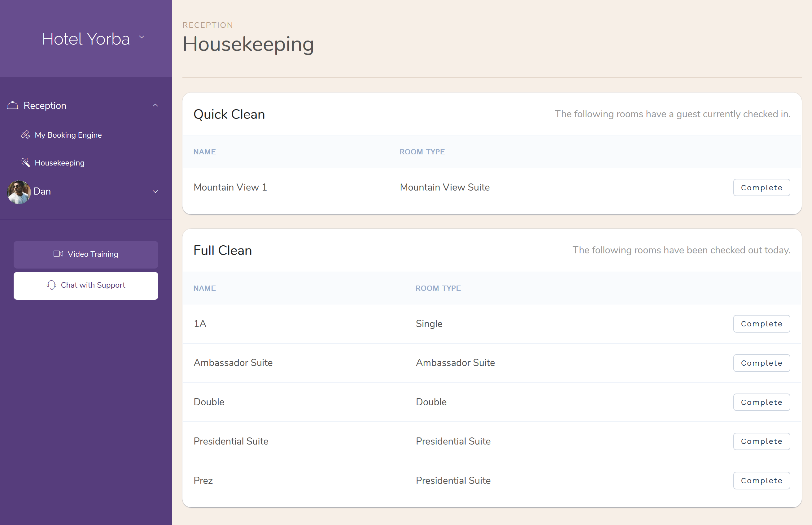Viewport: 812px width, 525px height.
Task: Click the My Booking Engine icon
Action: 25,135
